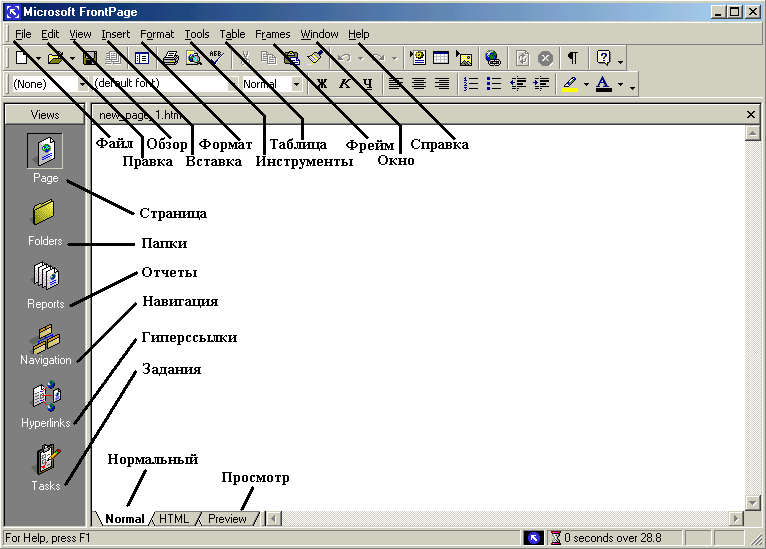Click the horizontal scrollbar right arrow
The image size is (766, 549).
point(735,518)
